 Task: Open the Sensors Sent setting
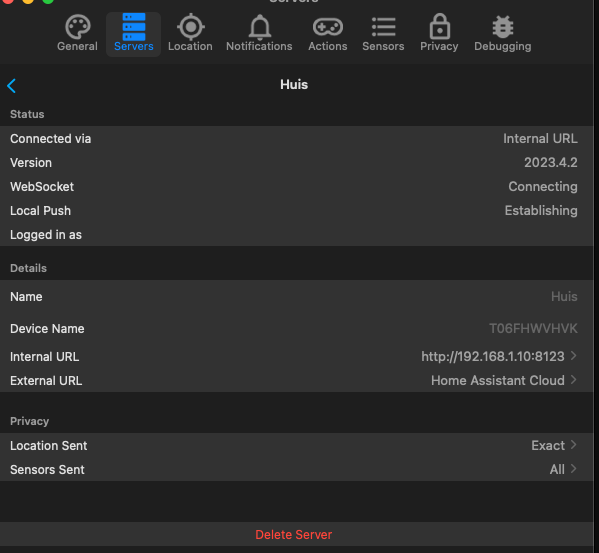pyautogui.click(x=296, y=469)
